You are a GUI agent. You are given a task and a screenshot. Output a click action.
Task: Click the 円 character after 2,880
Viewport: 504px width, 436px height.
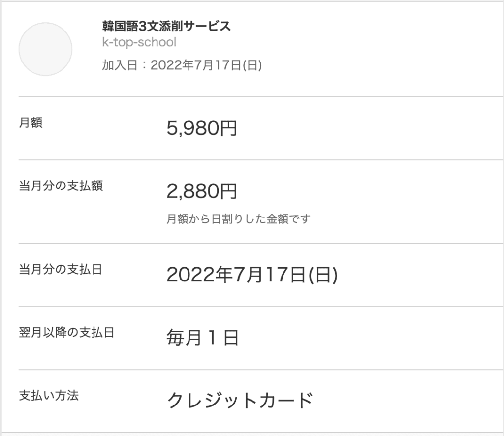coord(228,191)
